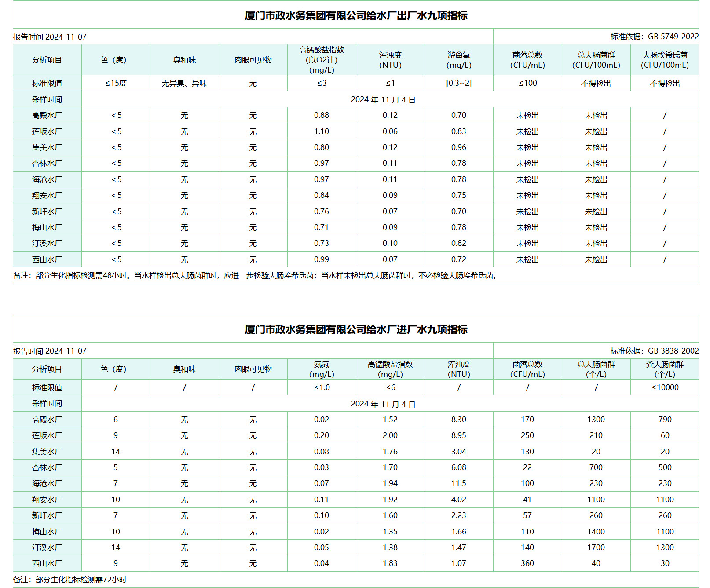This screenshot has height=588, width=710.
Task: Click 高殿水厂 inlet fecal coliform value 790
Action: pyautogui.click(x=665, y=420)
